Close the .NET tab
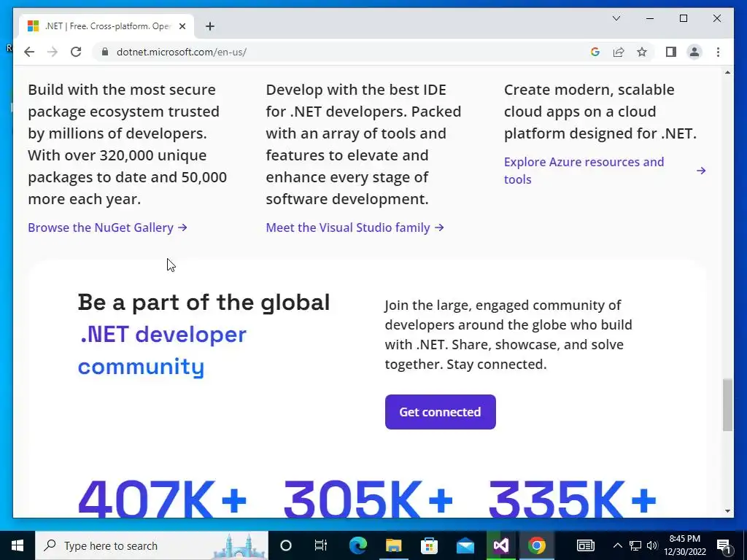Viewport: 747px width, 560px height. pos(182,26)
